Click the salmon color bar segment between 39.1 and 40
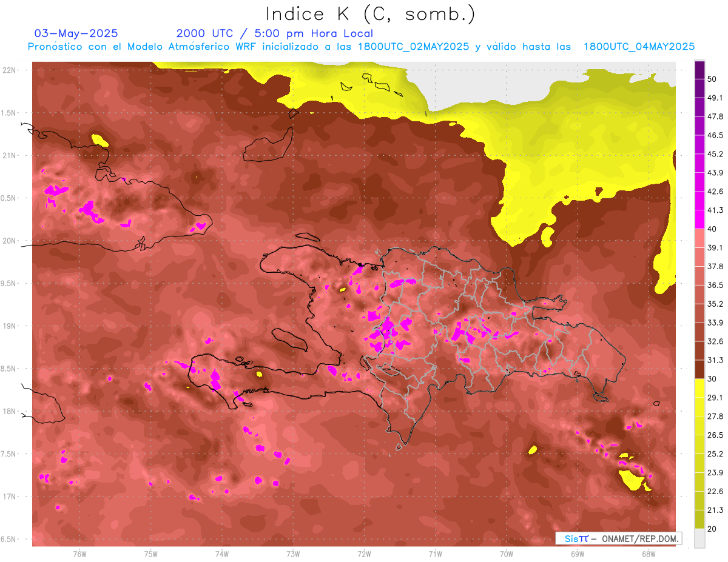728x562 pixels. tap(699, 238)
